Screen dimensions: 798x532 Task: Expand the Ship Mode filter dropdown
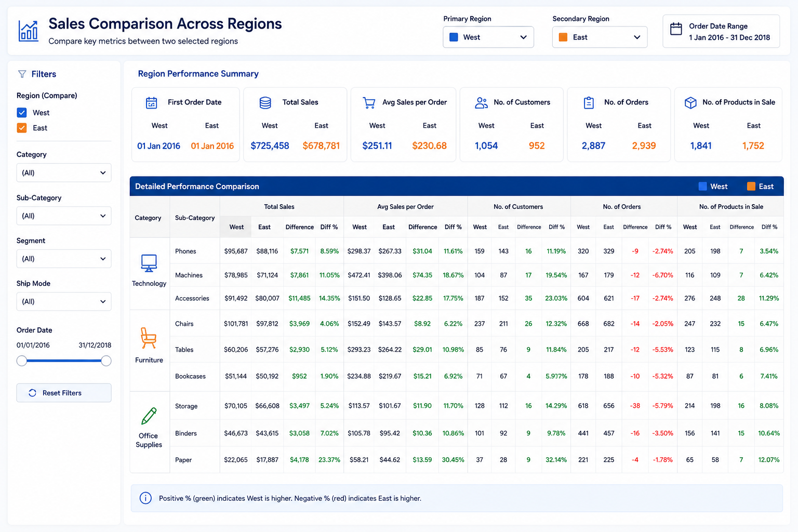(64, 301)
